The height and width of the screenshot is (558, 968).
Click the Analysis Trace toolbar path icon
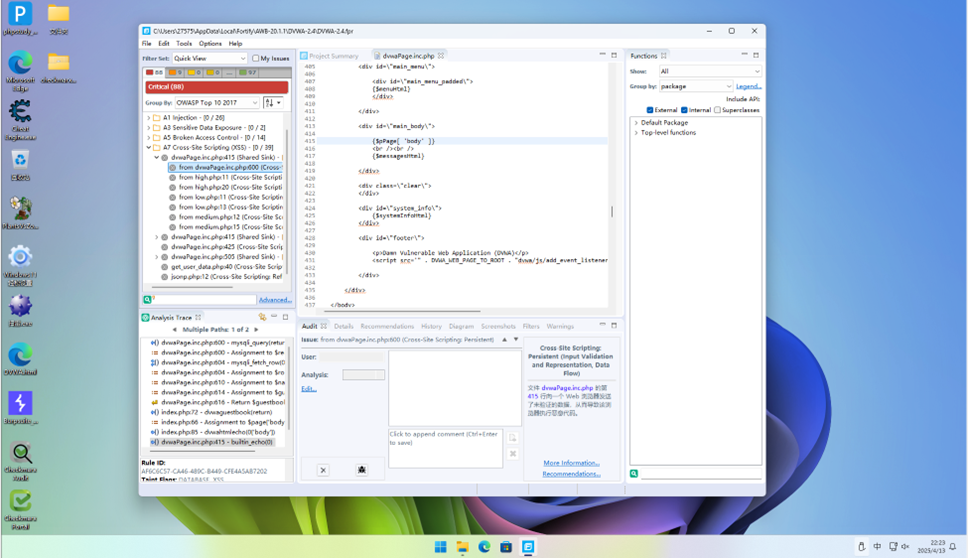click(262, 317)
